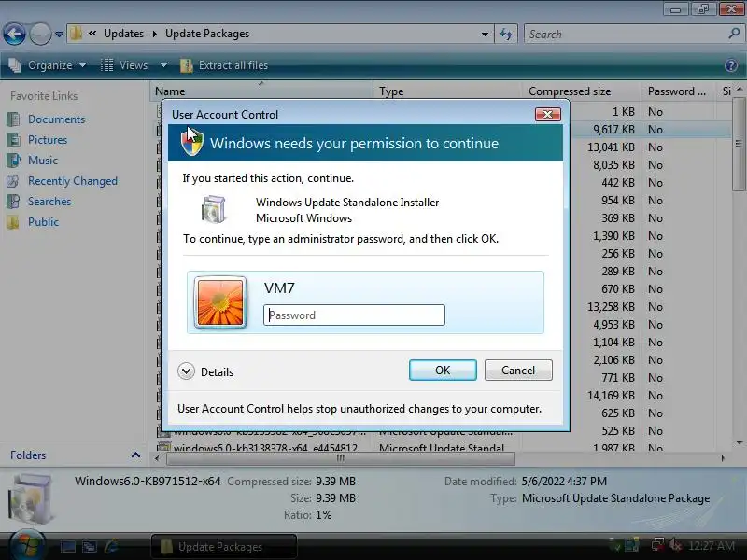Image resolution: width=747 pixels, height=560 pixels.
Task: Click the 12:27 AM taskbar clock
Action: pos(712,546)
